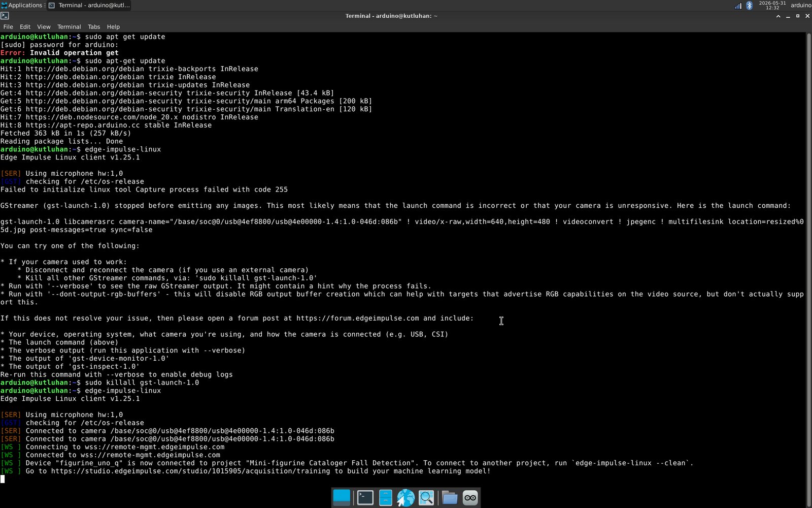Click the '--dont-output-rgb-buffers' option text
Image resolution: width=812 pixels, height=508 pixels.
[104, 295]
